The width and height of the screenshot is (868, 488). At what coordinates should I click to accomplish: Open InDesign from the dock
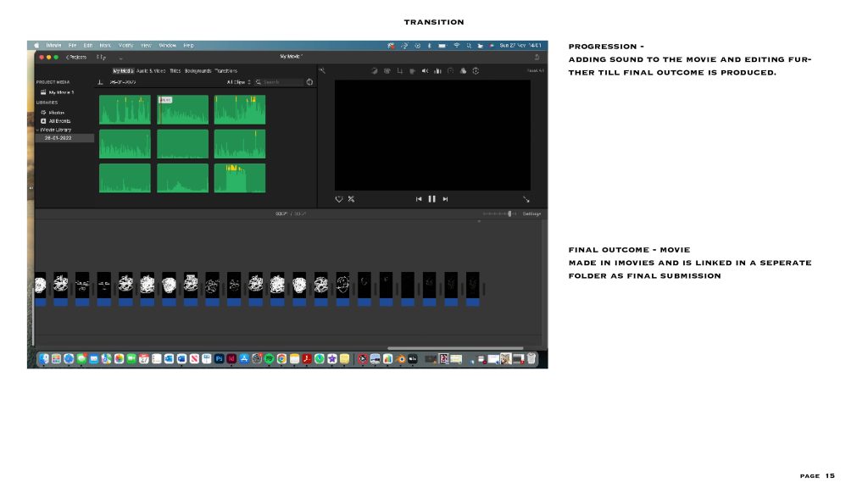(231, 358)
